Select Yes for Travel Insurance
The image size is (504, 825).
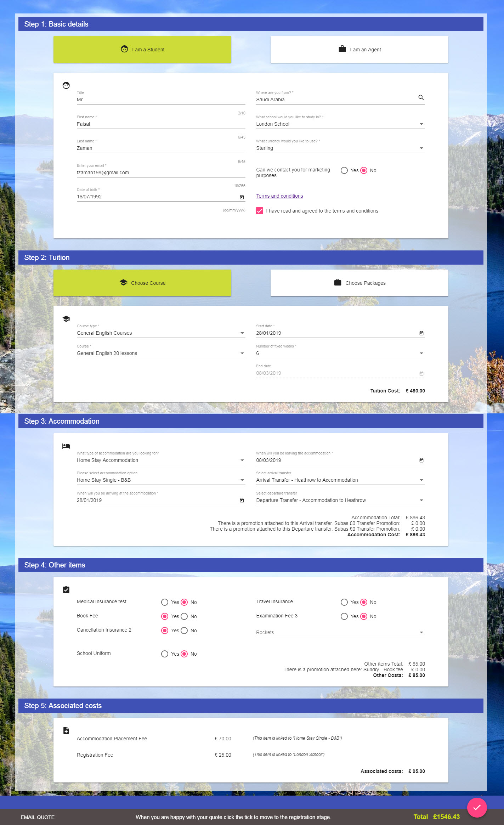(344, 602)
